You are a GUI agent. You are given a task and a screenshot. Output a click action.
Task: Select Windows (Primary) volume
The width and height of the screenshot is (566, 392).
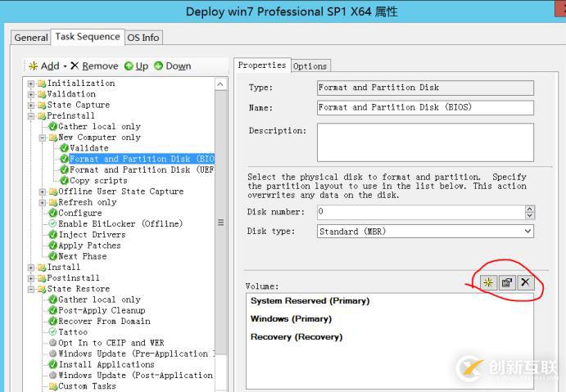291,319
